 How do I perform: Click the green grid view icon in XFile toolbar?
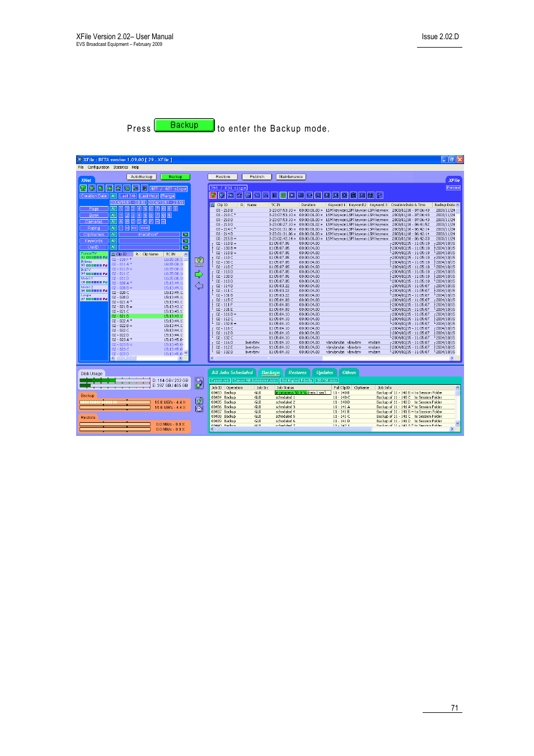[x=283, y=195]
